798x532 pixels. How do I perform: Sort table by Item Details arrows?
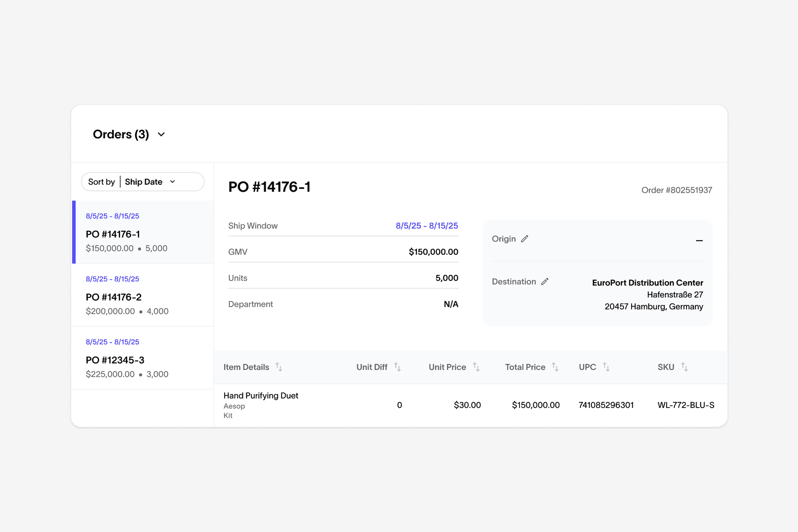click(279, 367)
